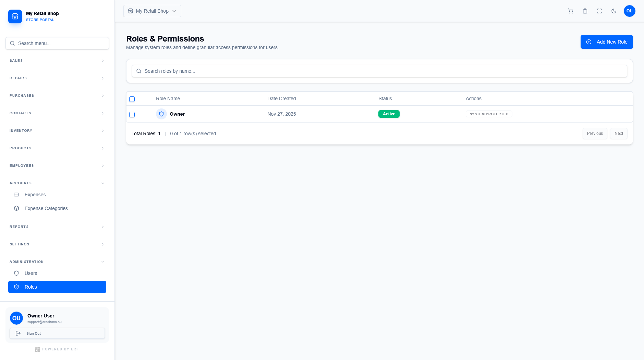This screenshot has height=360, width=644.
Task: Click the clipboard icon in the header
Action: point(585,11)
